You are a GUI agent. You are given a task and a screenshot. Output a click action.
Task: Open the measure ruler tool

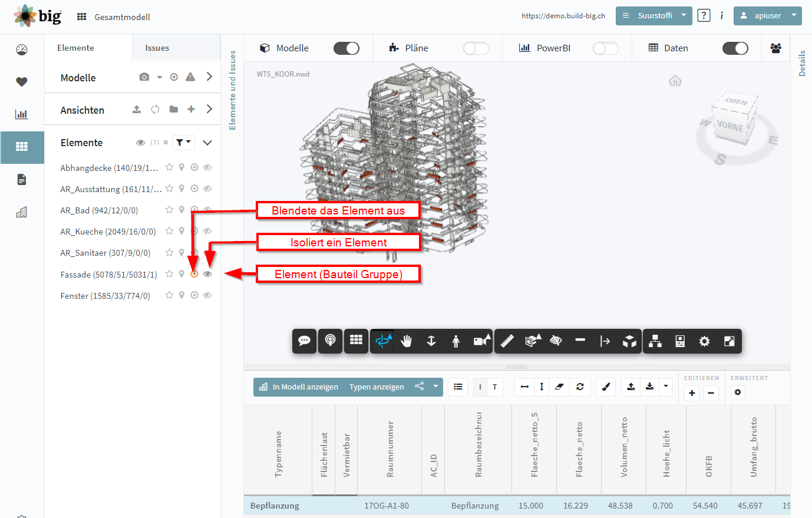(x=507, y=341)
